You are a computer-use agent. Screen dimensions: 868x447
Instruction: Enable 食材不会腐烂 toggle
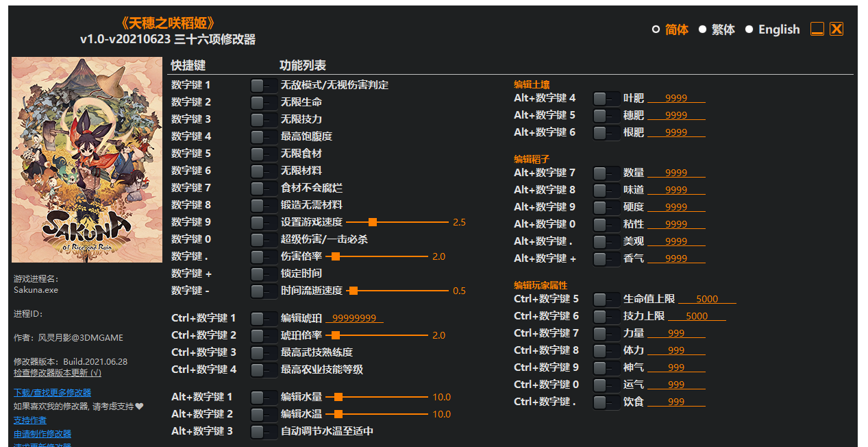coord(264,188)
